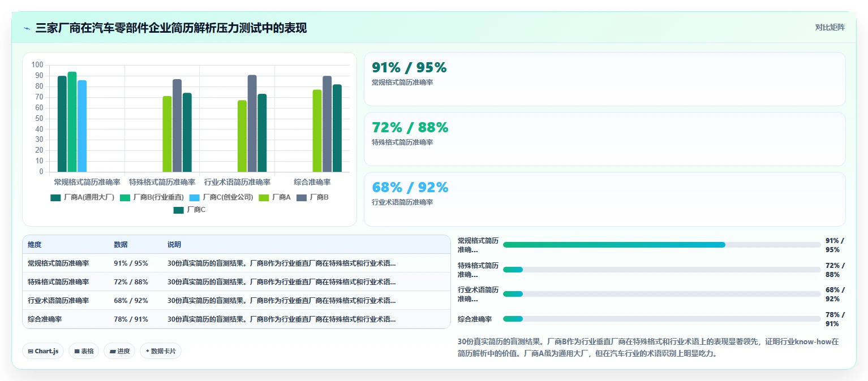The image size is (868, 381).
Task: Click the diamond icon in the 数据卡片 chip
Action: point(148,351)
